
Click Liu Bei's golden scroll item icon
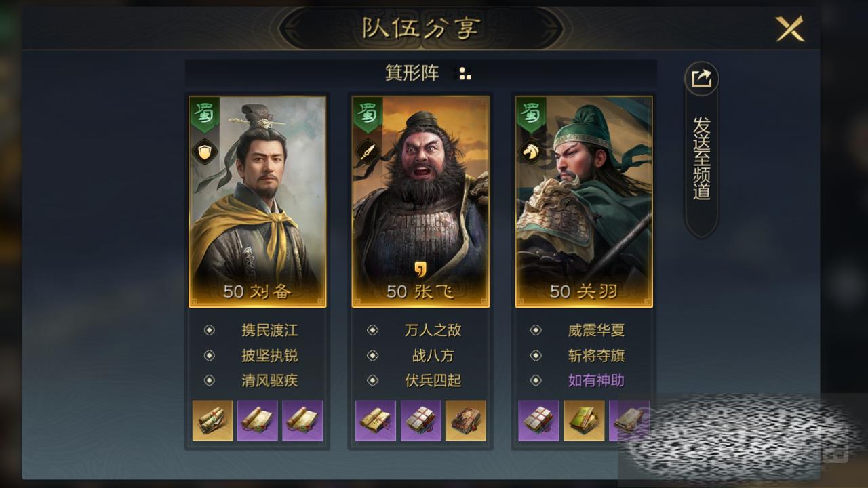pos(213,420)
